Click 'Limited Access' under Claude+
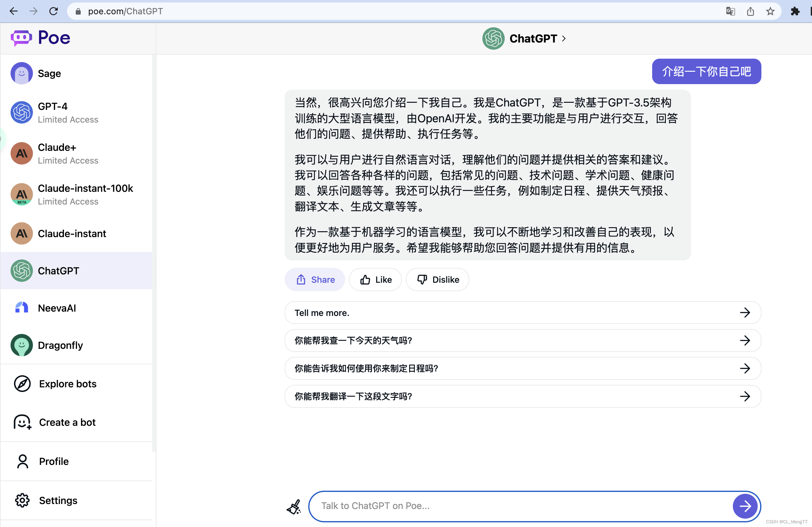 tap(68, 160)
